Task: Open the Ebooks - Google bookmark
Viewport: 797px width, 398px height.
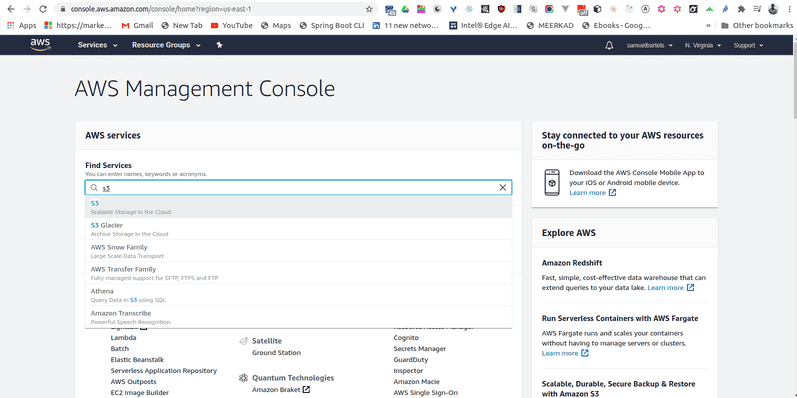Action: click(x=616, y=25)
